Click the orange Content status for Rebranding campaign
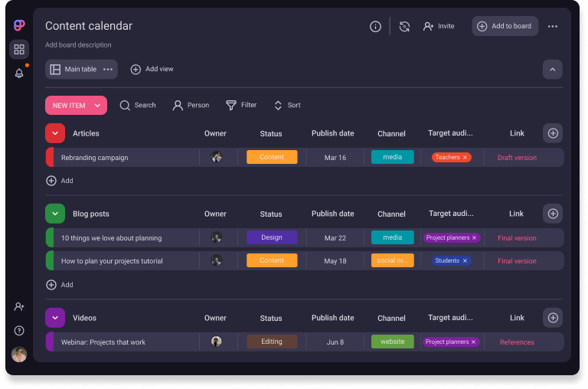Screen dimensions: 588x389 point(272,157)
